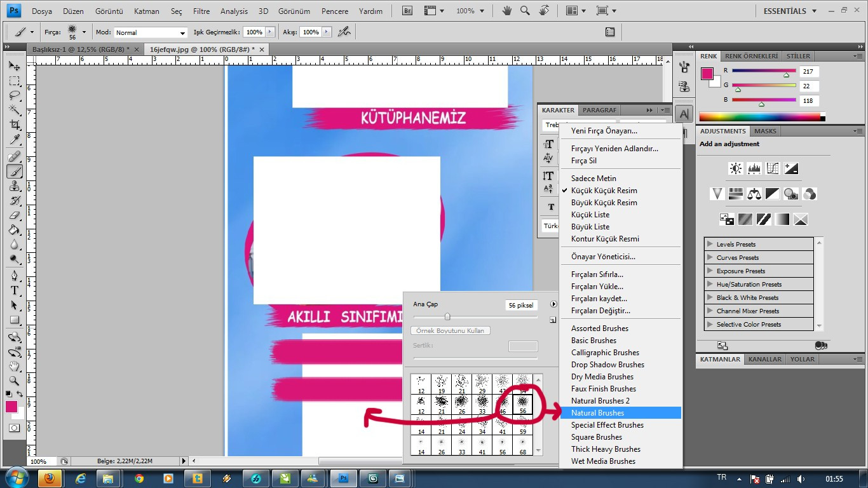Select the Magic Wand tool
The height and width of the screenshot is (488, 868).
point(15,111)
